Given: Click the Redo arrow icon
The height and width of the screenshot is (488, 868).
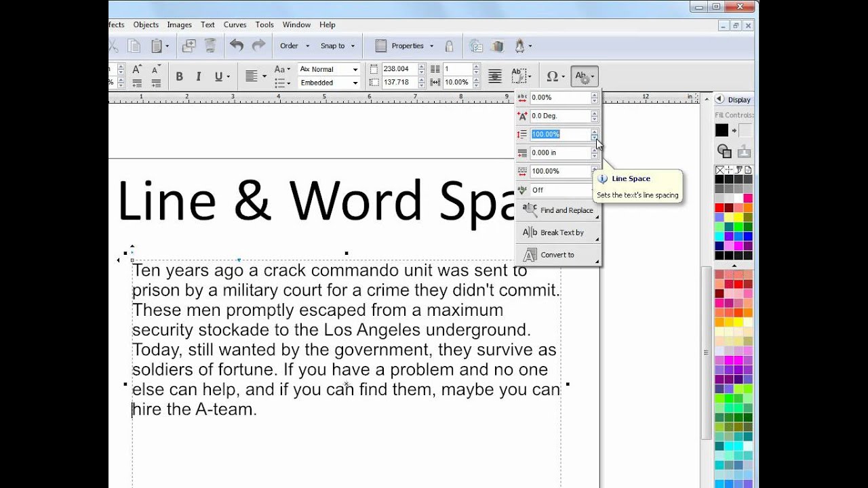Looking at the screenshot, I should [258, 45].
